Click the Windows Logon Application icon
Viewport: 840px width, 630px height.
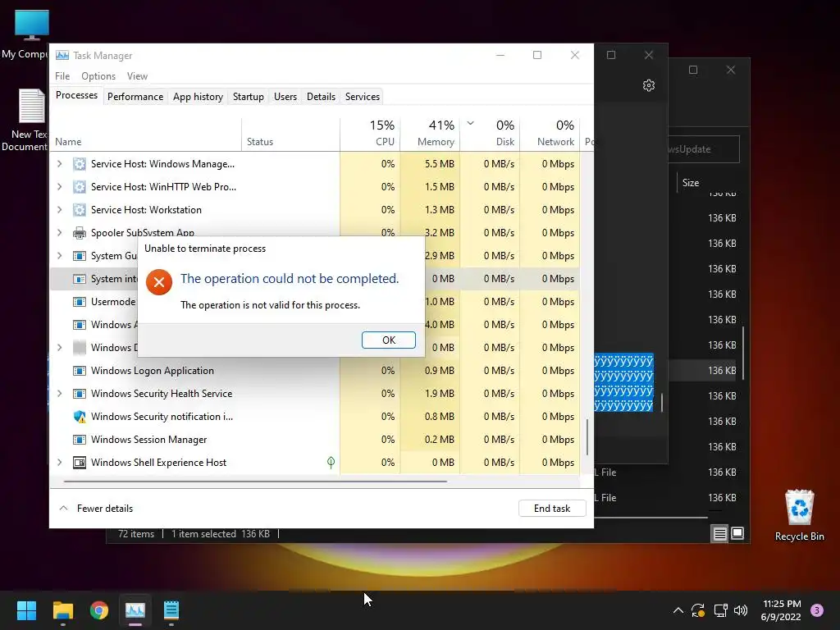click(80, 371)
